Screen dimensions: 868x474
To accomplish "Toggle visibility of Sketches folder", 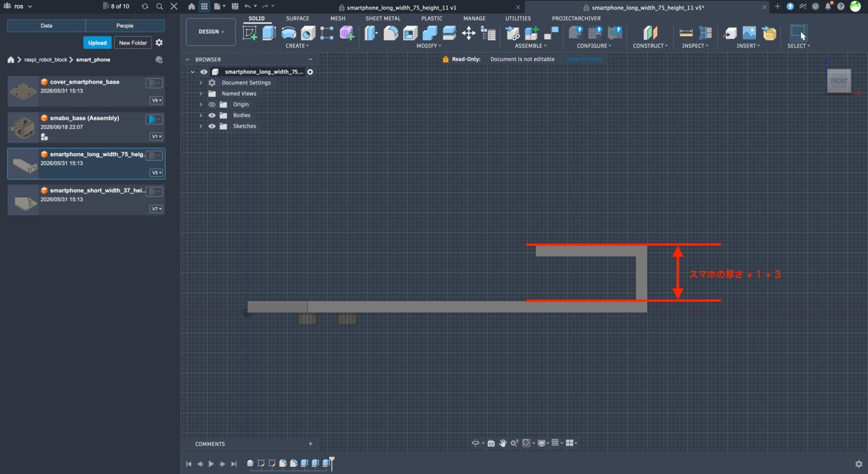I will click(212, 126).
